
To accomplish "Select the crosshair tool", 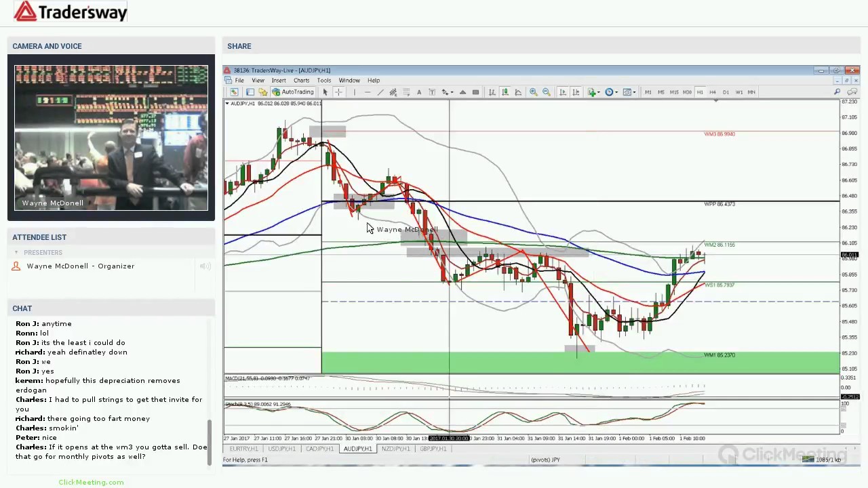I will tap(338, 92).
